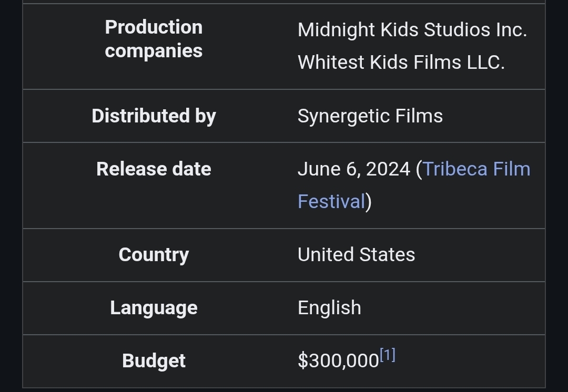
Task: Click the word 'Production' in the row header
Action: pyautogui.click(x=154, y=27)
